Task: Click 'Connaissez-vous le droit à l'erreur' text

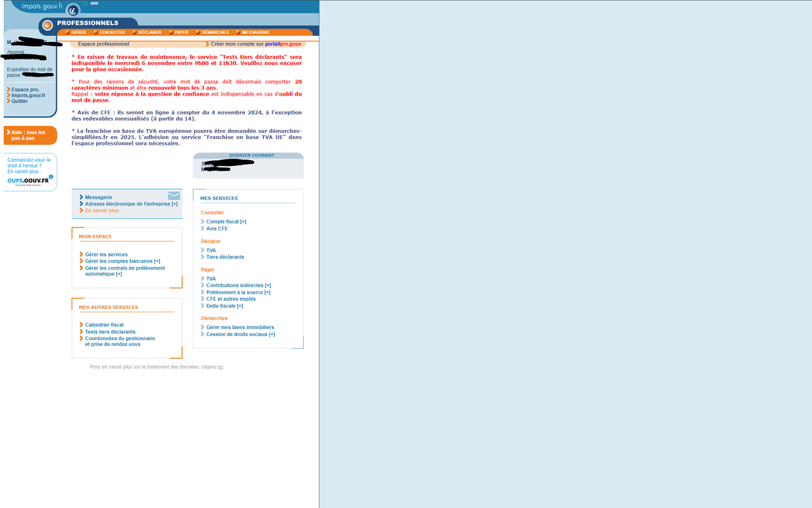Action: pos(28,163)
